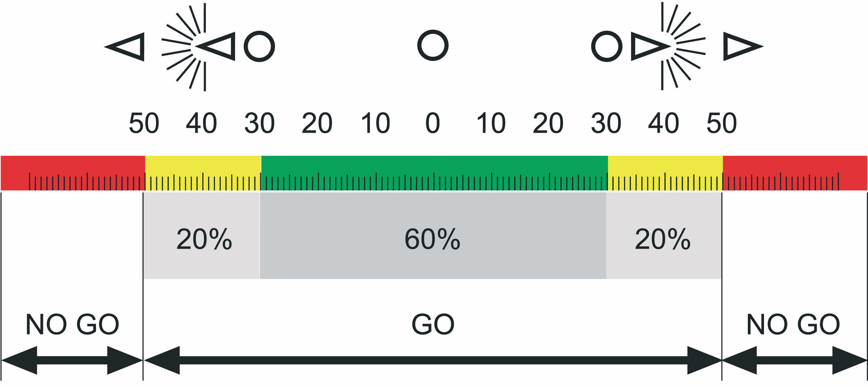This screenshot has height=387, width=868.
Task: Click the double arrow under left NO GO
Action: click(x=72, y=360)
